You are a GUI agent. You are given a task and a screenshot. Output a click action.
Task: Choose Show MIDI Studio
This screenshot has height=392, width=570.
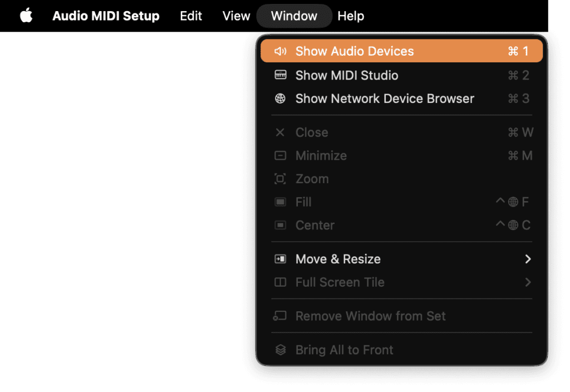pyautogui.click(x=346, y=75)
